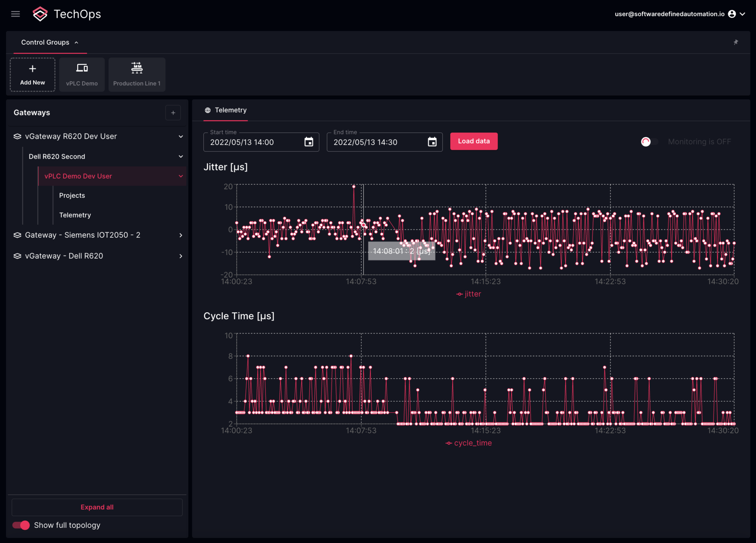756x543 pixels.
Task: Open the user account profile icon
Action: click(x=733, y=14)
